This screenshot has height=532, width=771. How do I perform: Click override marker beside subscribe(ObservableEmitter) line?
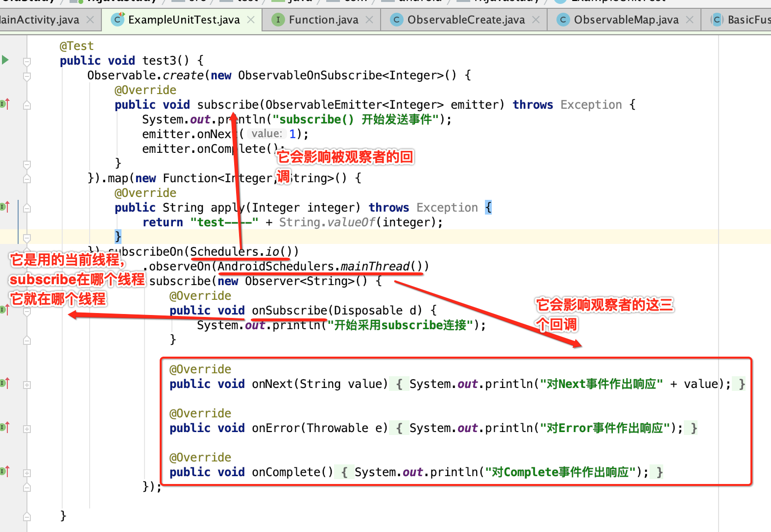4,104
